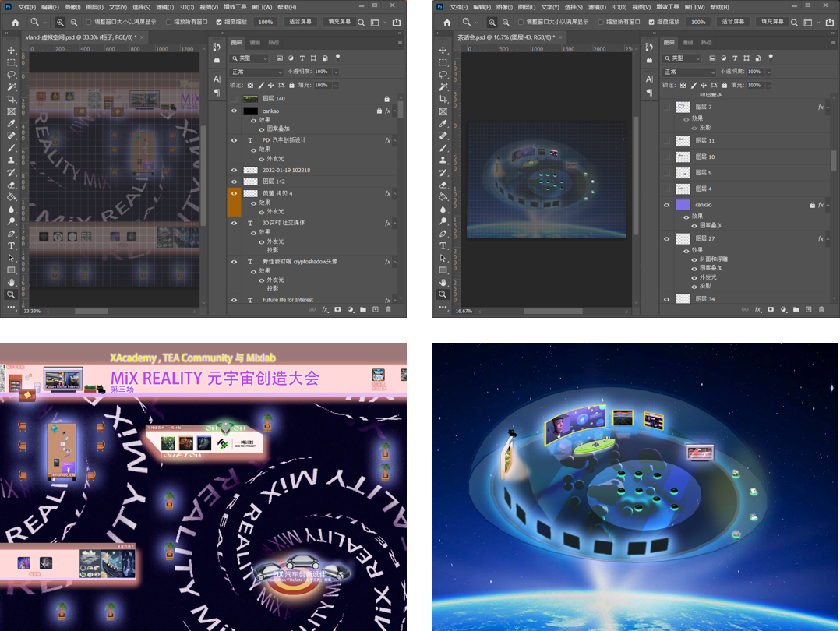Click 适合屏幕 button in left window
This screenshot has width=840, height=631.
pyautogui.click(x=300, y=22)
